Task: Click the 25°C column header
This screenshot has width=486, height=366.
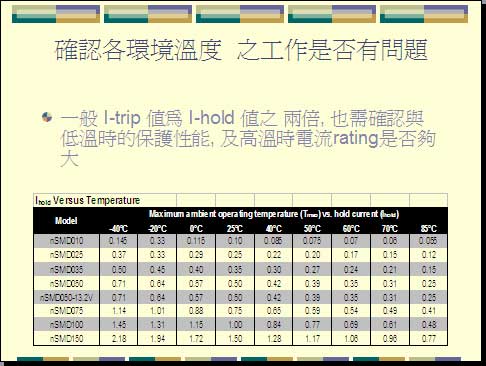Action: (235, 229)
